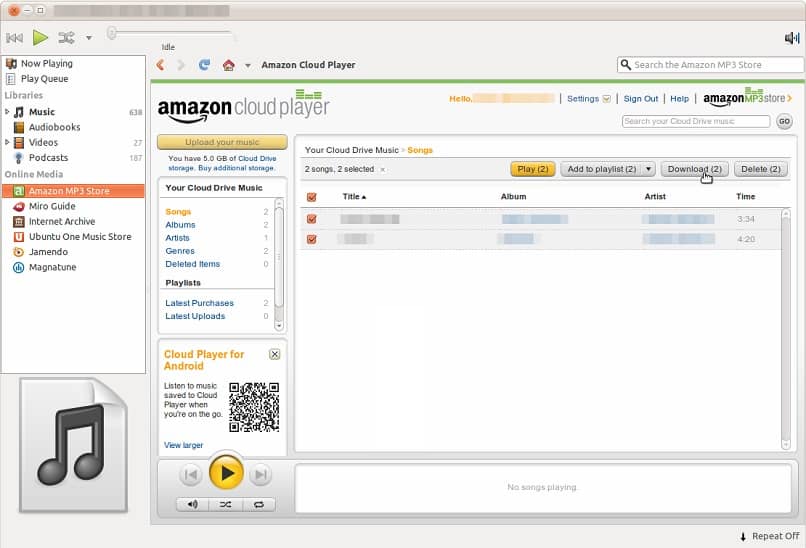Sort songs by Title column header
806x548 pixels.
coord(354,196)
